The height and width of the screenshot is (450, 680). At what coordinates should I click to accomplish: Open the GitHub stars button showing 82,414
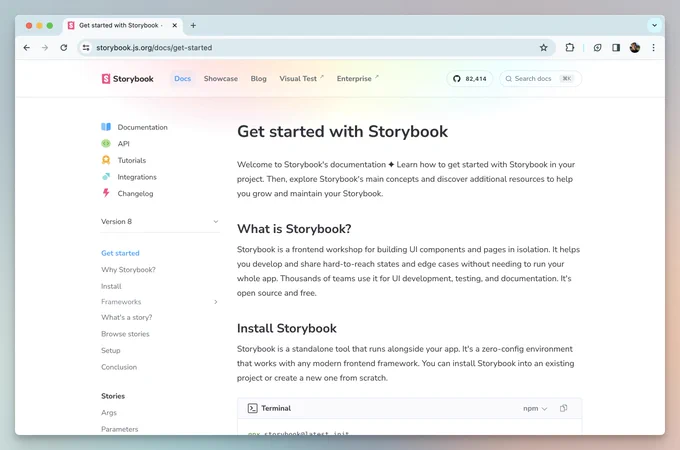click(470, 78)
